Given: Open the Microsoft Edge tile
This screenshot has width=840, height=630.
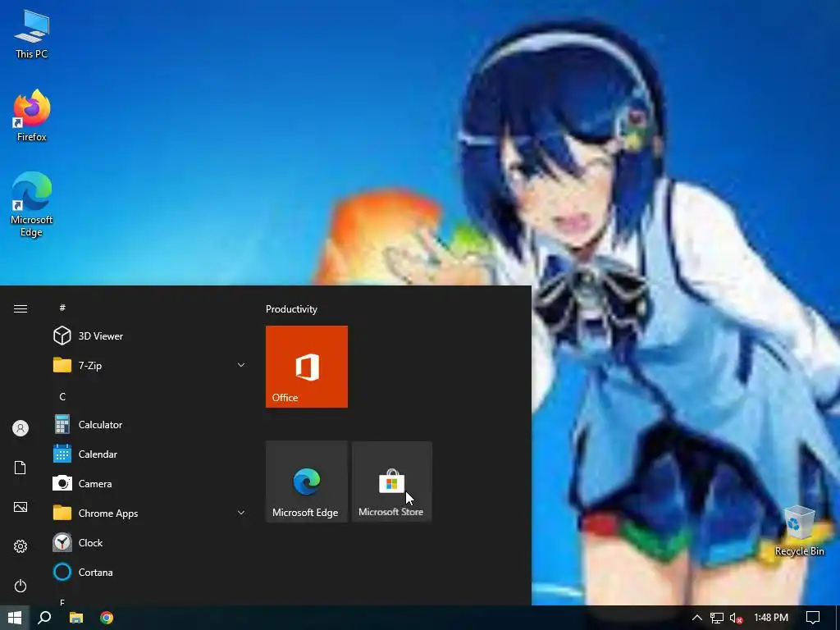Looking at the screenshot, I should point(307,481).
